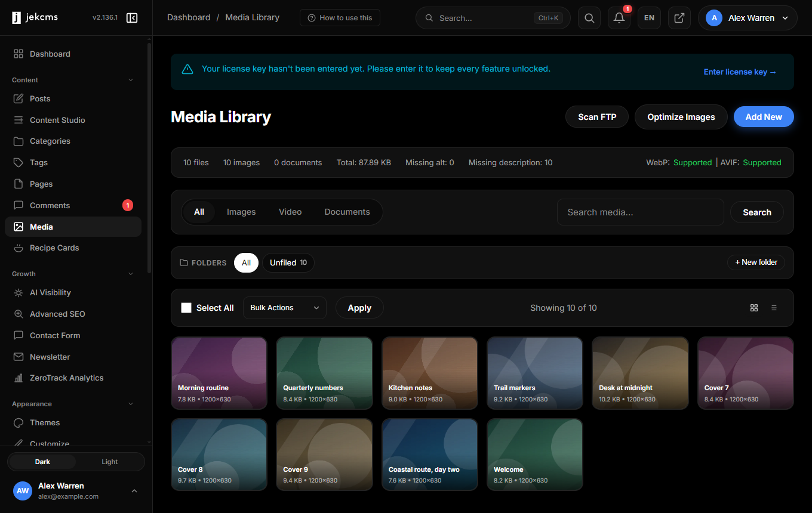Open Alex Warren account menu in header

(748, 18)
